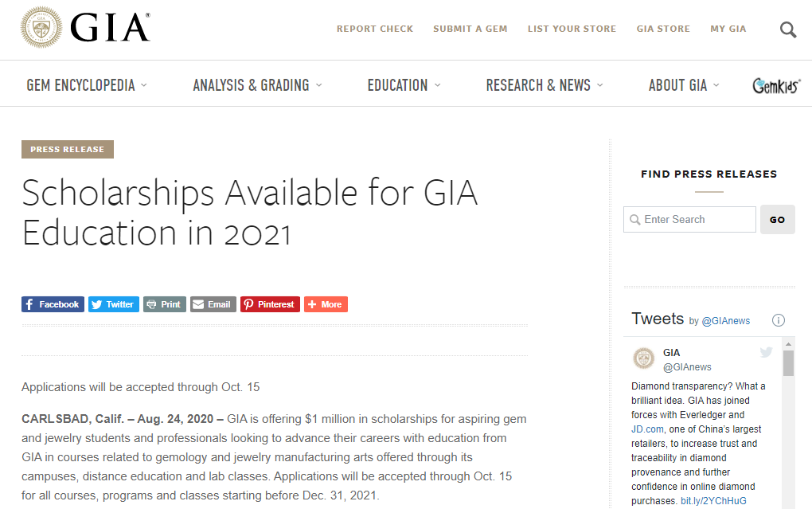Go to Submit a Gem
The height and width of the screenshot is (509, 812).
(x=470, y=29)
